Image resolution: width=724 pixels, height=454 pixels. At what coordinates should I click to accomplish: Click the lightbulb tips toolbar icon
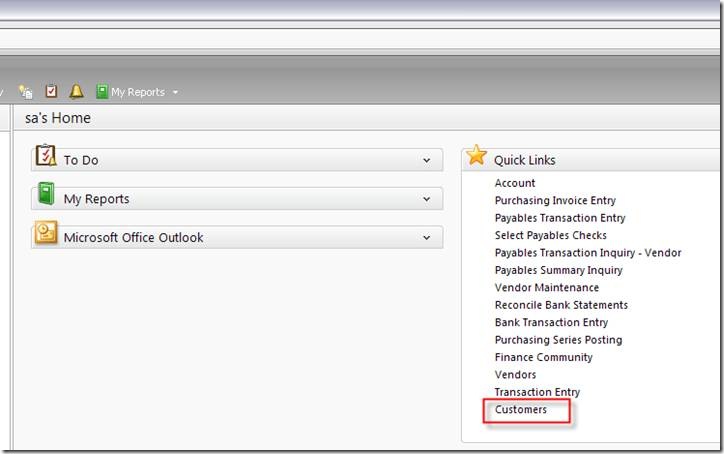tap(25, 91)
